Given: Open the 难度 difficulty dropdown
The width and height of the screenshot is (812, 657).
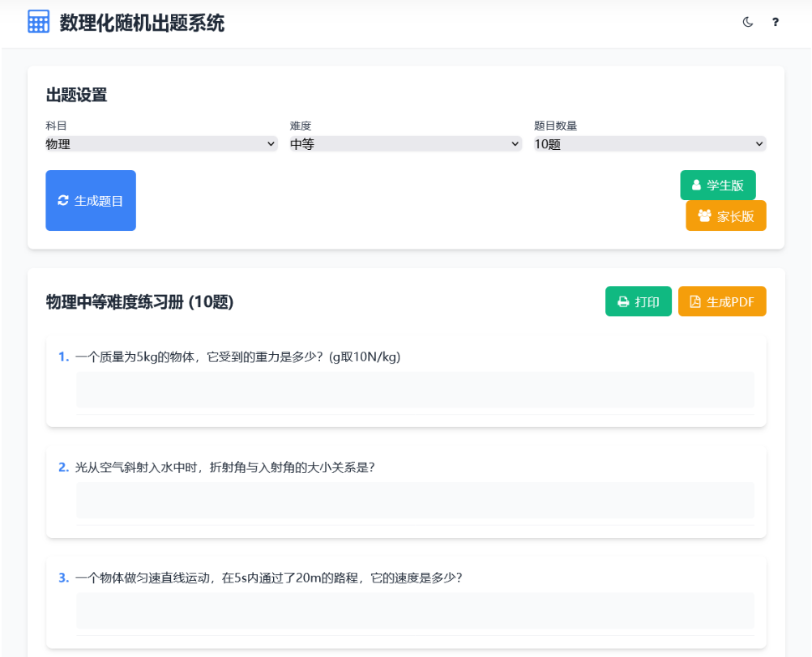Looking at the screenshot, I should click(x=404, y=143).
